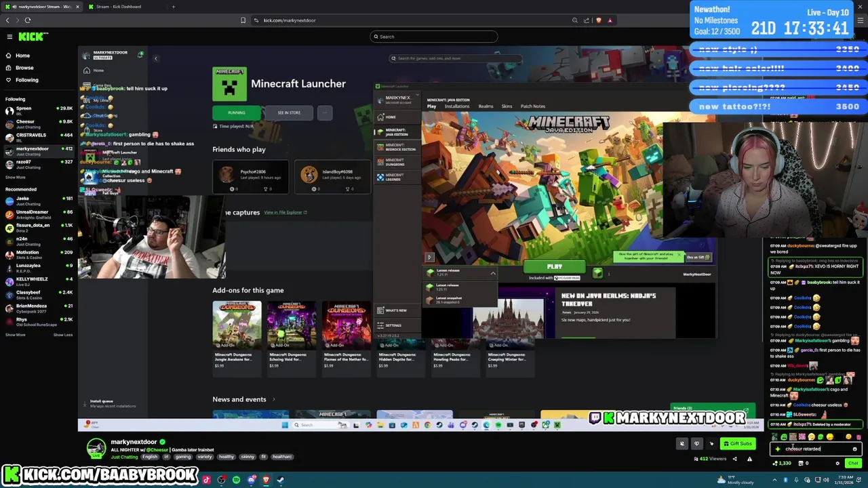Open Installations tab in Minecraft Launcher
The width and height of the screenshot is (868, 488).
coord(456,106)
